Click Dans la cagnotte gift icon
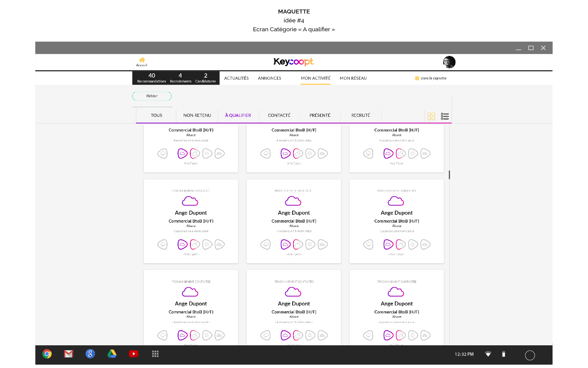The height and width of the screenshot is (368, 588). click(417, 78)
